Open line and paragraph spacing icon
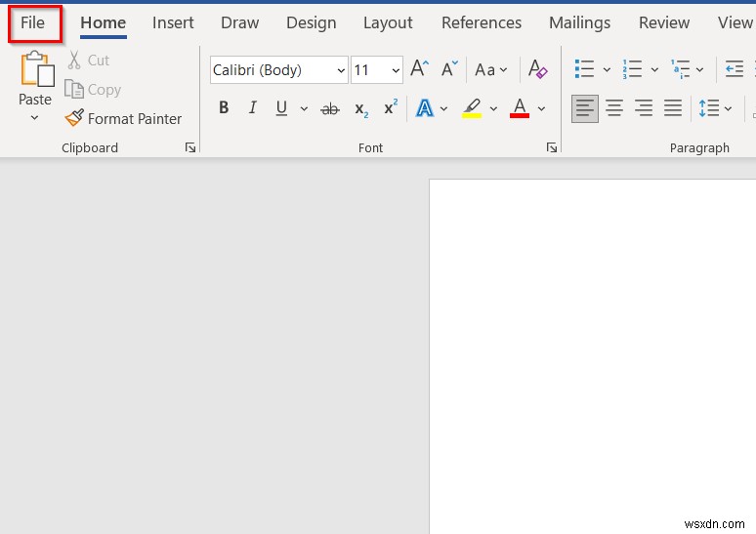The height and width of the screenshot is (534, 756). click(x=709, y=108)
